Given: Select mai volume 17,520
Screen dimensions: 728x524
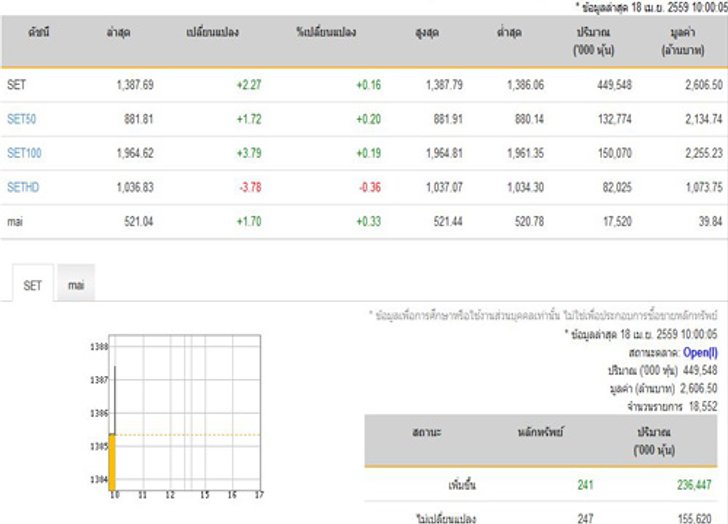Looking at the screenshot, I should [x=618, y=221].
